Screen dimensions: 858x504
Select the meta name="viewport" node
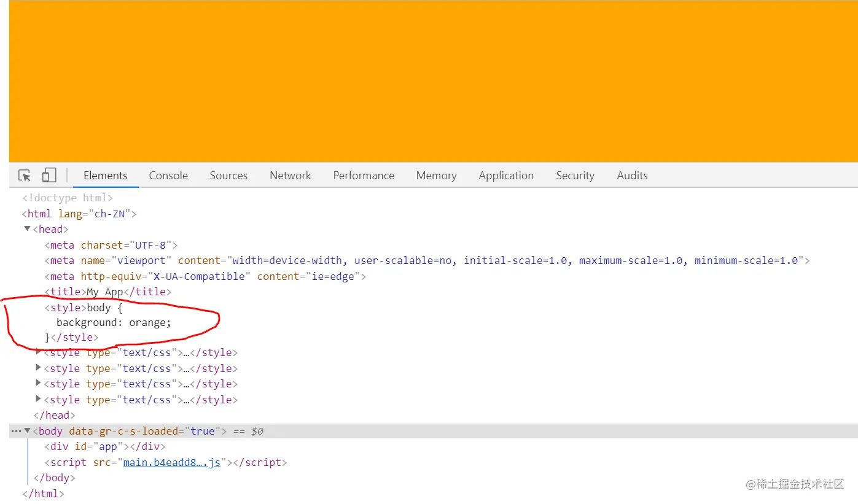tap(427, 260)
